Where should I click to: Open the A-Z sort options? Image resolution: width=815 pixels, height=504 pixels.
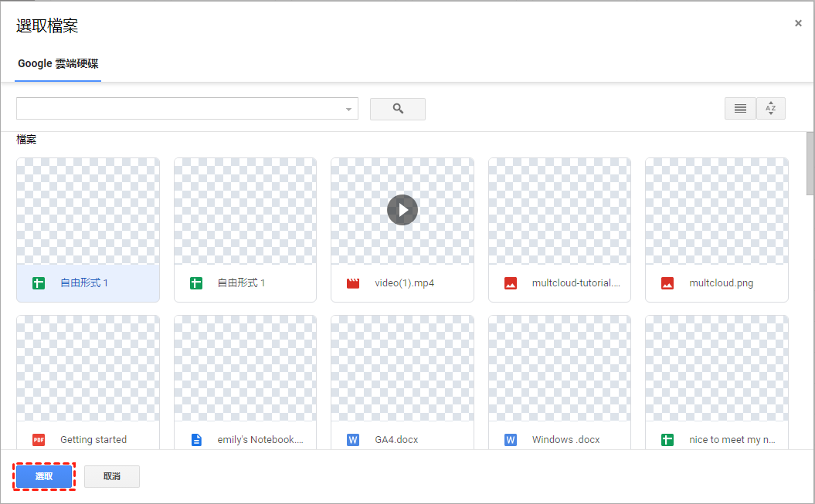coord(771,109)
